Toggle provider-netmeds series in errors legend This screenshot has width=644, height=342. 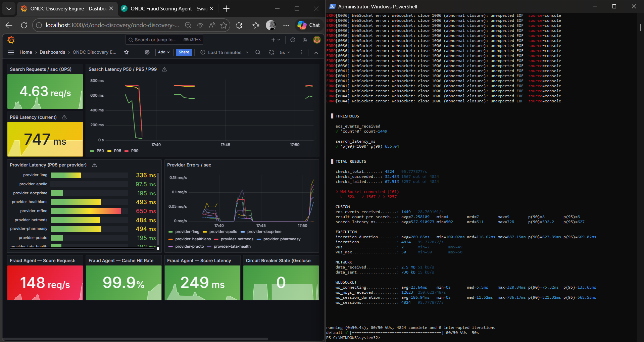coord(237,239)
